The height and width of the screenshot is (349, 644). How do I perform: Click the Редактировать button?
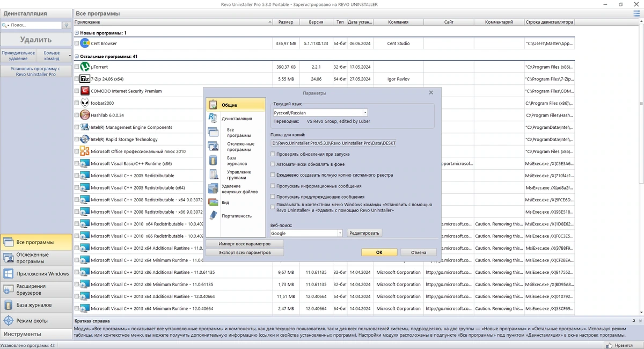tap(364, 233)
